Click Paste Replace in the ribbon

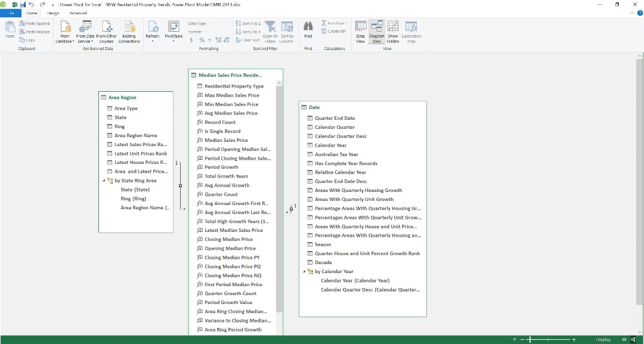(35, 32)
